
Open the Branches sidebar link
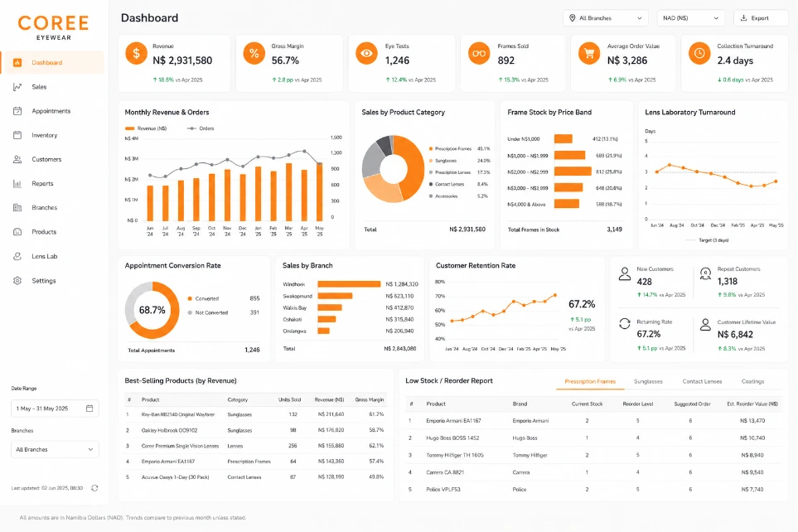[44, 208]
